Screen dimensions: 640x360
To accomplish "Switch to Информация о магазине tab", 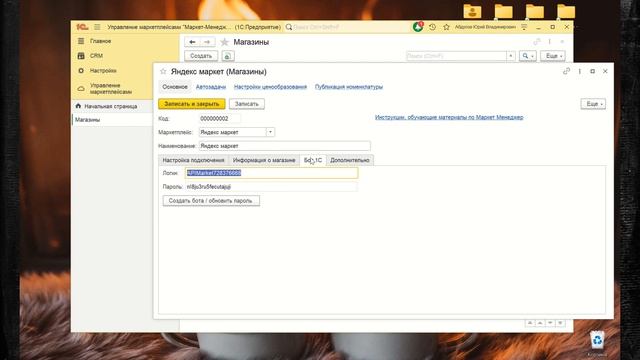I will (x=264, y=160).
